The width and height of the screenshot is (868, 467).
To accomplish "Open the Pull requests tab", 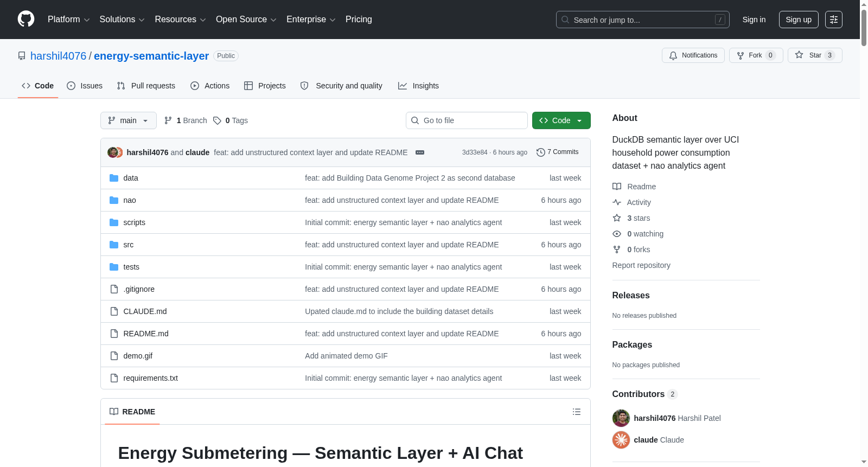I will [146, 86].
